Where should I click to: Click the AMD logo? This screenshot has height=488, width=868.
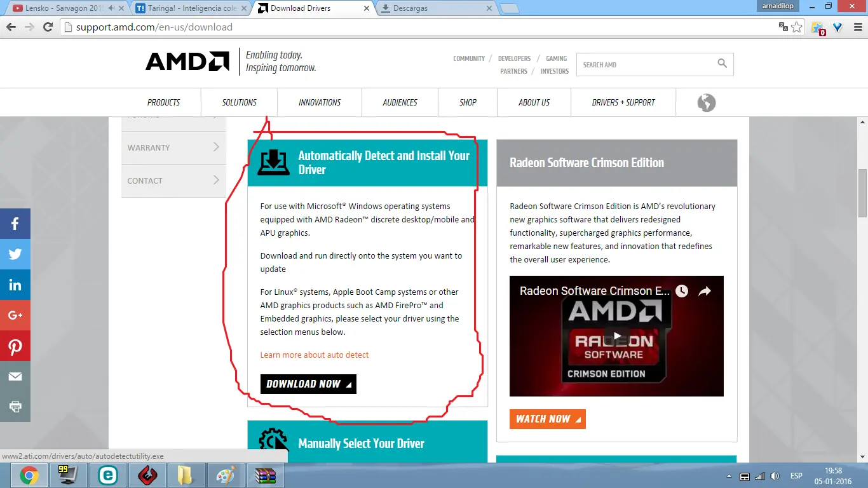tap(187, 61)
